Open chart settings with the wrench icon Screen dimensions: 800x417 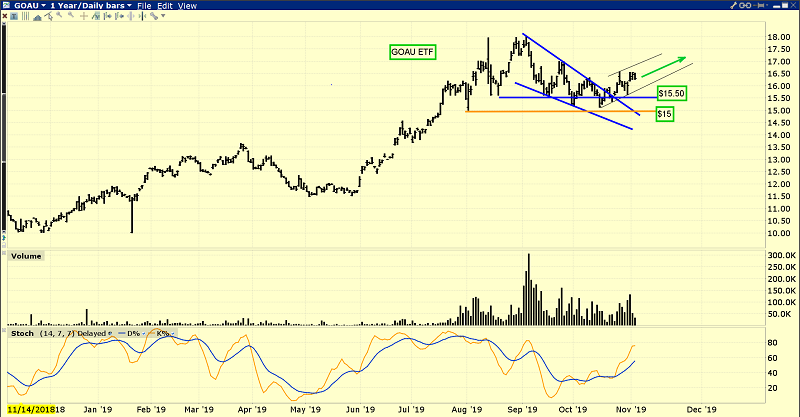(733, 5)
